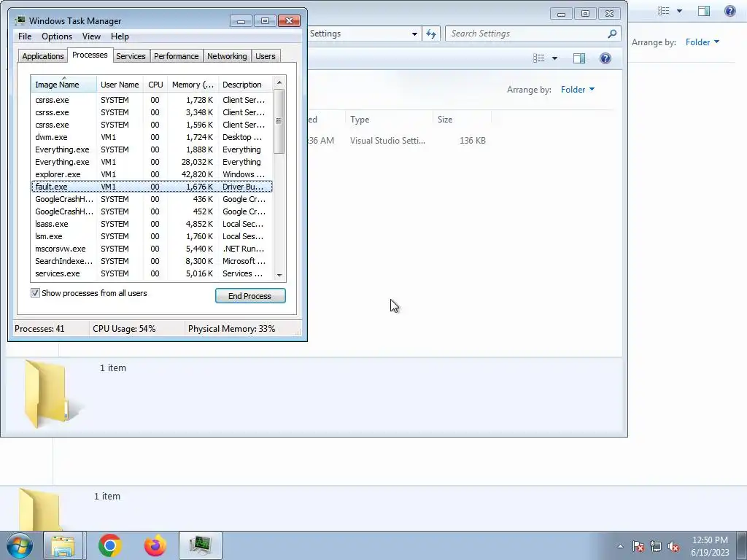Sort files by Size column header

coord(462,120)
